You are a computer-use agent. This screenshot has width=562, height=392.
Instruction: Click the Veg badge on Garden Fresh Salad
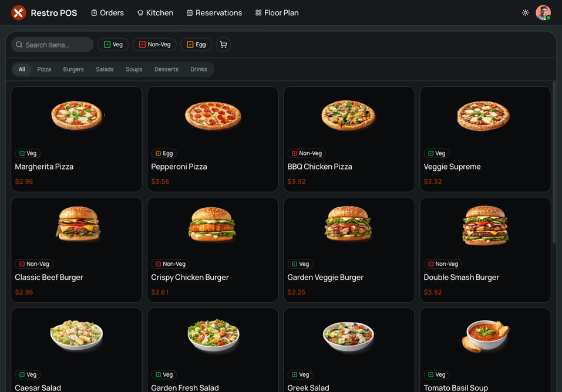(164, 375)
